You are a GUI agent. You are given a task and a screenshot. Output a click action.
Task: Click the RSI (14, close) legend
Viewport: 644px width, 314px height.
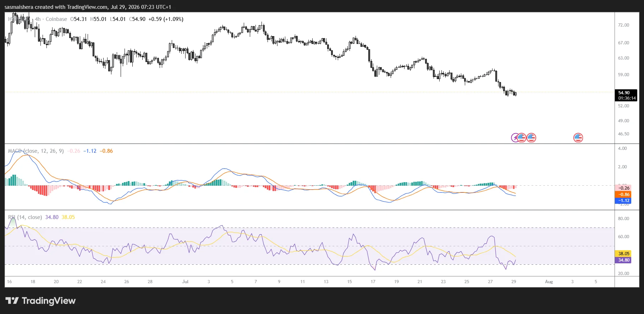[25, 217]
